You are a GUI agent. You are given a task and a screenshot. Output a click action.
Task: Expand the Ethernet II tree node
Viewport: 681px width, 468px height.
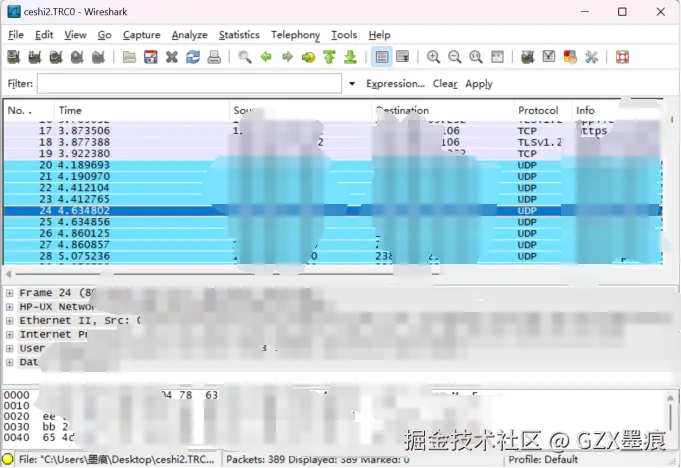point(10,321)
